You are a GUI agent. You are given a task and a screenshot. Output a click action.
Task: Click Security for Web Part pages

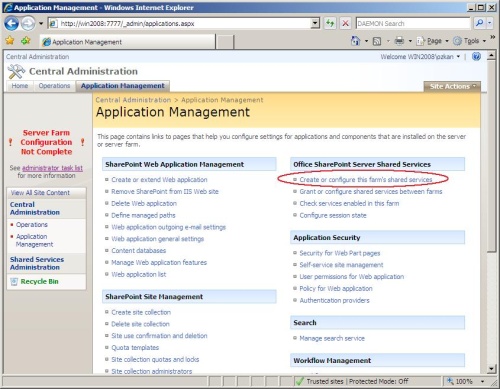340,253
